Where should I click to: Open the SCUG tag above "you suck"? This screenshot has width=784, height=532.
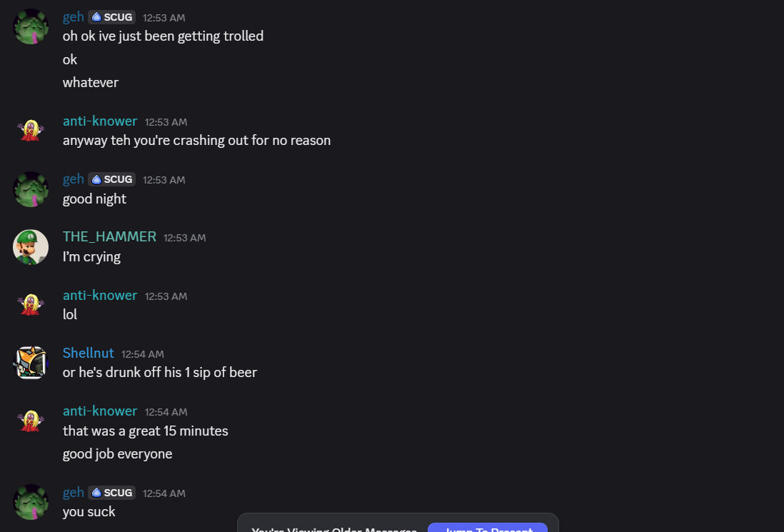[111, 493]
